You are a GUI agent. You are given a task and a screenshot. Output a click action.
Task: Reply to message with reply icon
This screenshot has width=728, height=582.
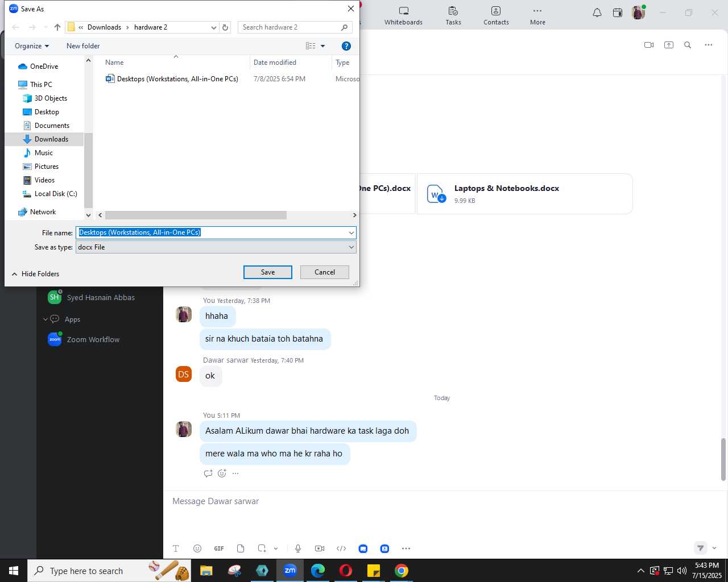(x=208, y=473)
